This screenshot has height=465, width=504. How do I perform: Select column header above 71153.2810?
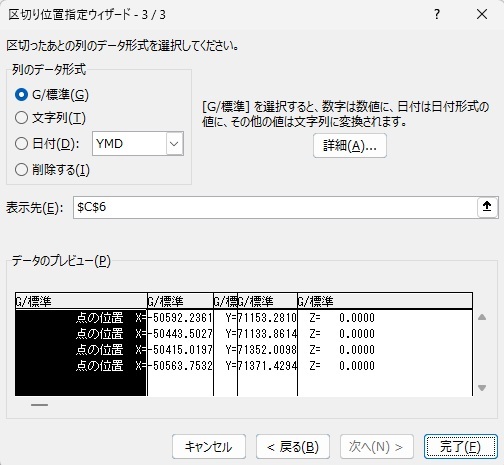click(x=267, y=301)
